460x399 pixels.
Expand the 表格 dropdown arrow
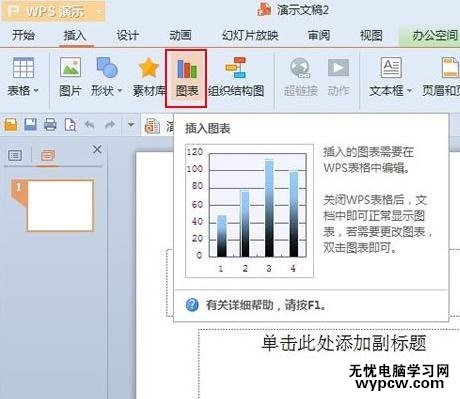(x=36, y=90)
